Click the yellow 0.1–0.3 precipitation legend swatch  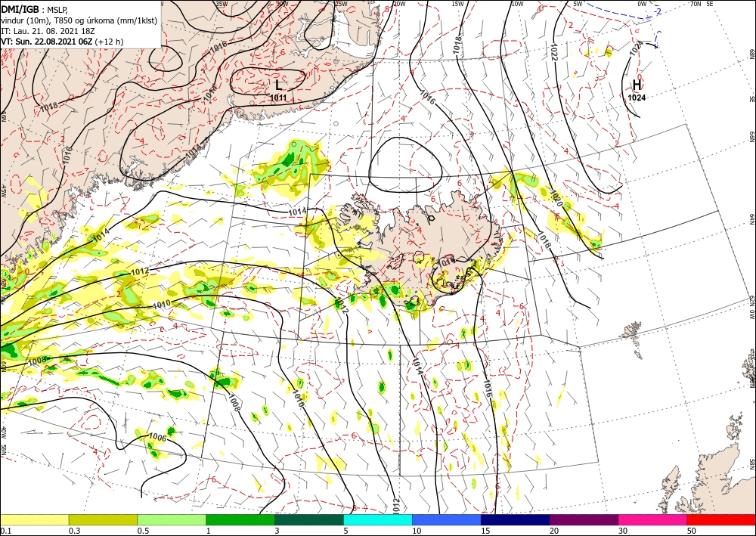34,519
